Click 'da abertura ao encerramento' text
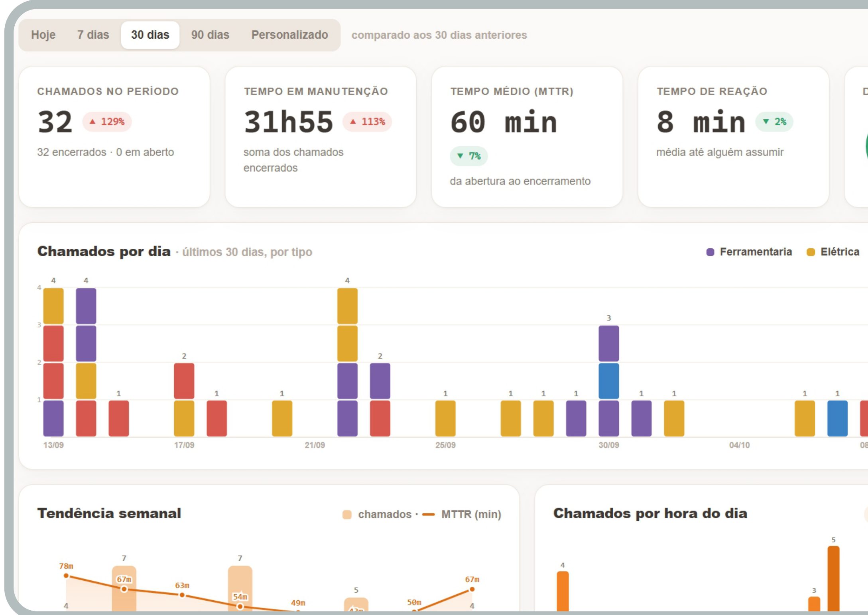Image resolution: width=868 pixels, height=615 pixels. (520, 181)
